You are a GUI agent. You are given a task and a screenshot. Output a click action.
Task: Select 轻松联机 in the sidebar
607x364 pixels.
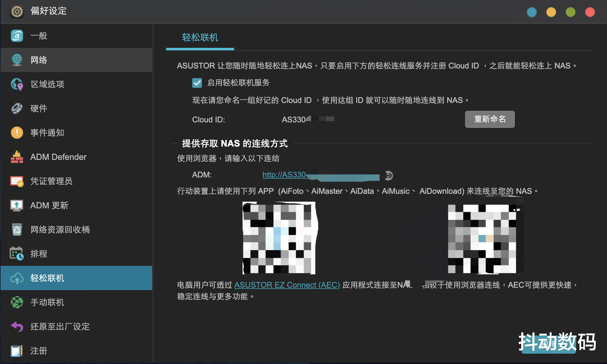point(76,278)
